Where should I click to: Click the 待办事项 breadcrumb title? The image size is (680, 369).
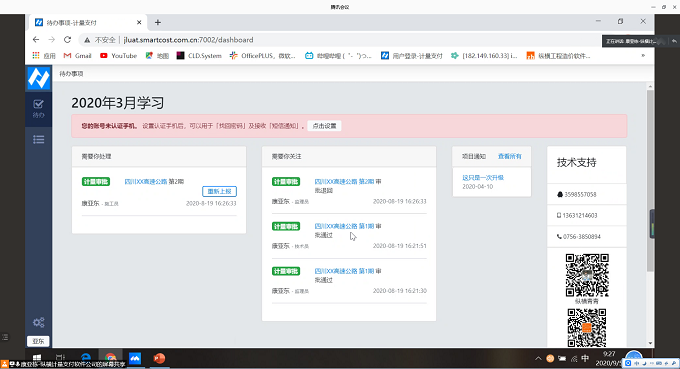pyautogui.click(x=72, y=74)
